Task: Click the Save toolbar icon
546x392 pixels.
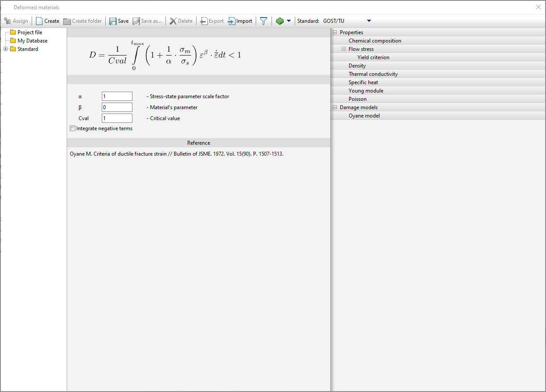Action: tap(113, 21)
